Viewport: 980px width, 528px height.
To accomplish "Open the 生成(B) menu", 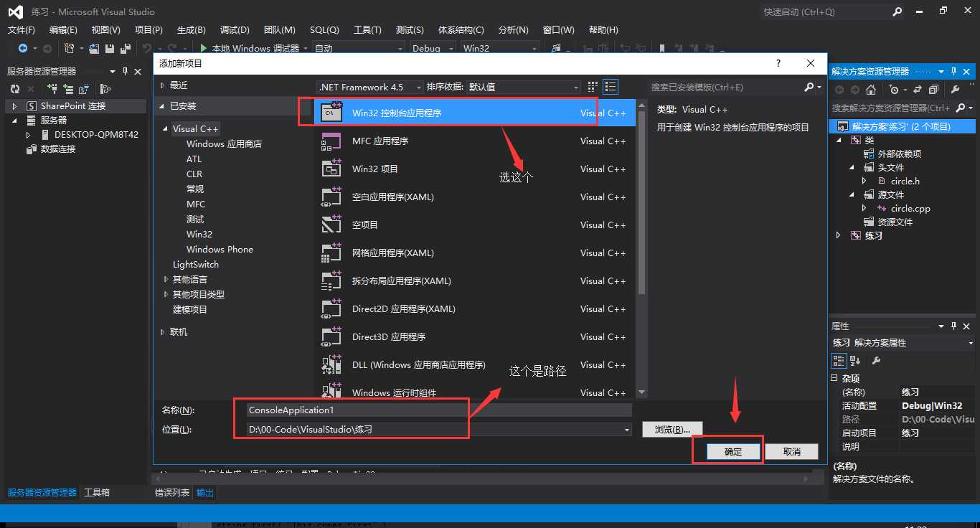I will pyautogui.click(x=191, y=29).
